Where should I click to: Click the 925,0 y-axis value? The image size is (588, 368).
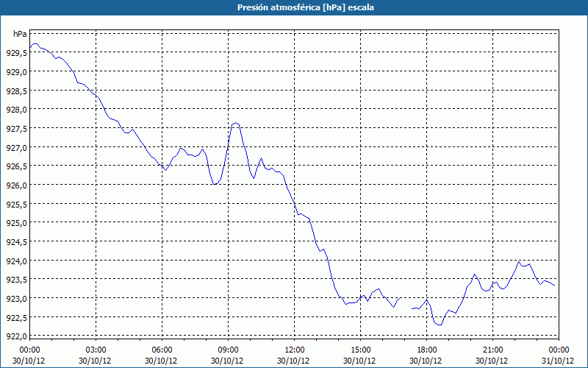pos(17,223)
